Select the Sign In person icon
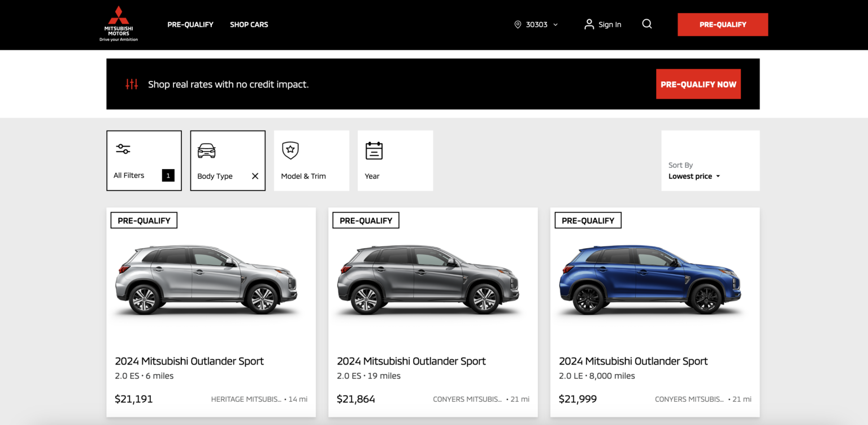Screen dimensions: 868x425 [x=588, y=24]
